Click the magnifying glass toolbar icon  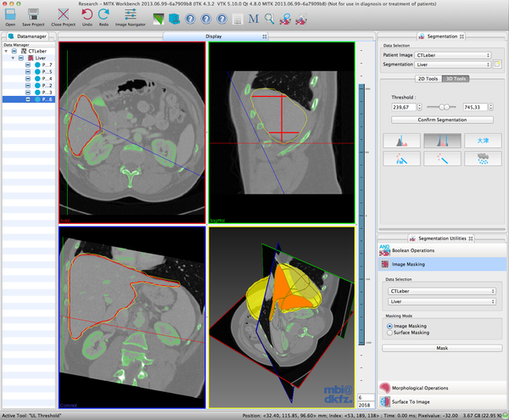coord(269,20)
